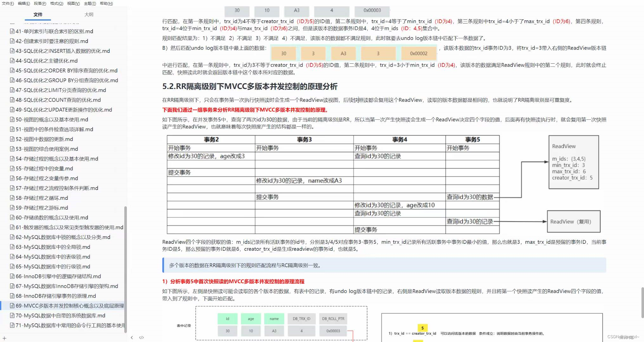Open the 帮助(H) menu
644x342 pixels.
pyautogui.click(x=106, y=3)
